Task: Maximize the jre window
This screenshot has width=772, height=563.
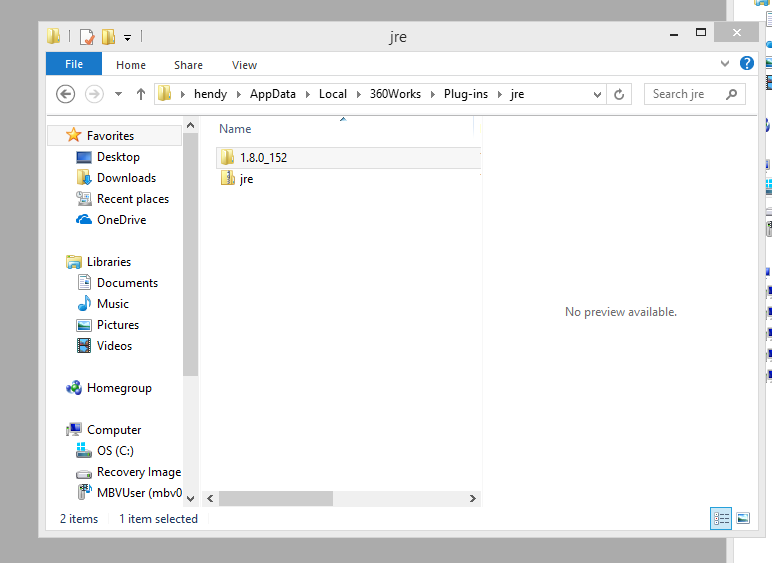Action: tap(701, 32)
